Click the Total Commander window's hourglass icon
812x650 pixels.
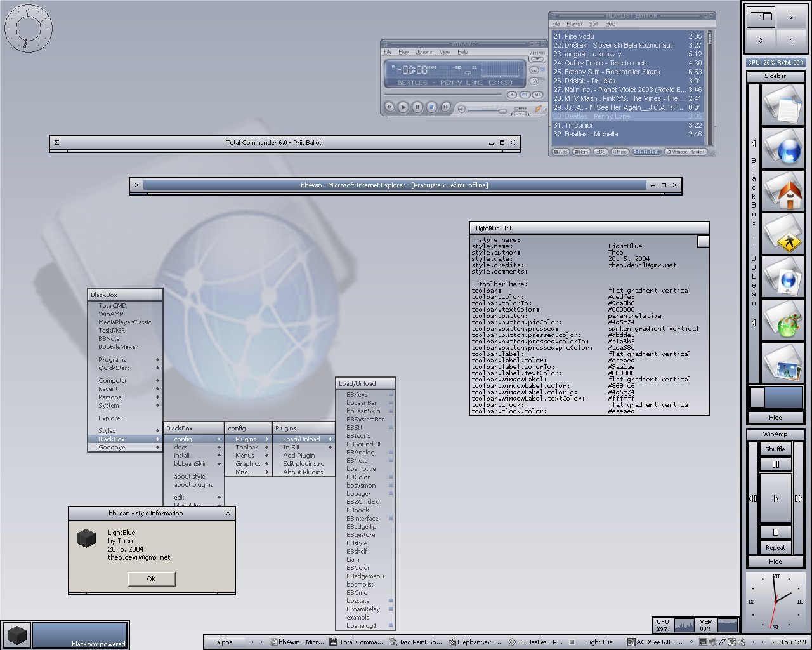point(56,143)
